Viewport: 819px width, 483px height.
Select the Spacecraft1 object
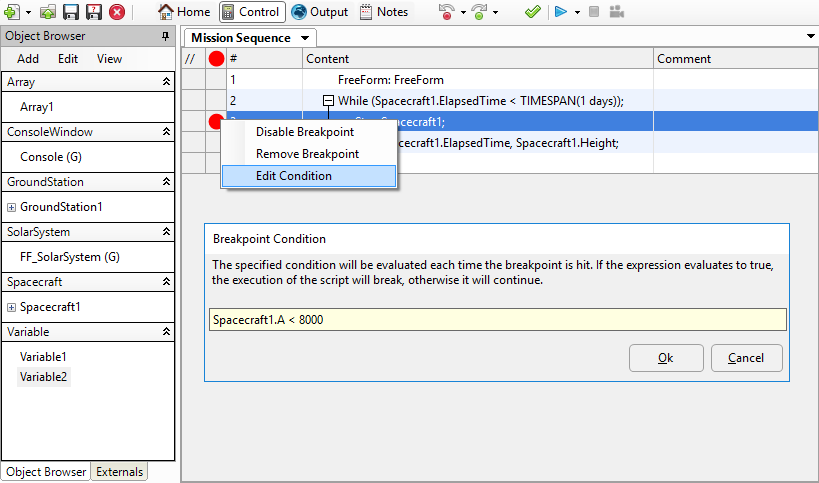click(x=50, y=307)
